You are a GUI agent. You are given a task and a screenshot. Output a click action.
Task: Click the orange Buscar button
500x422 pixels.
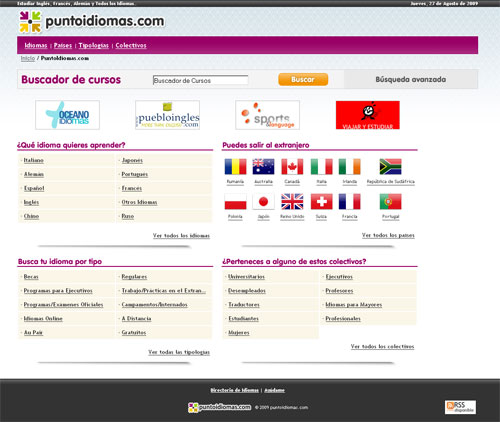coord(303,79)
